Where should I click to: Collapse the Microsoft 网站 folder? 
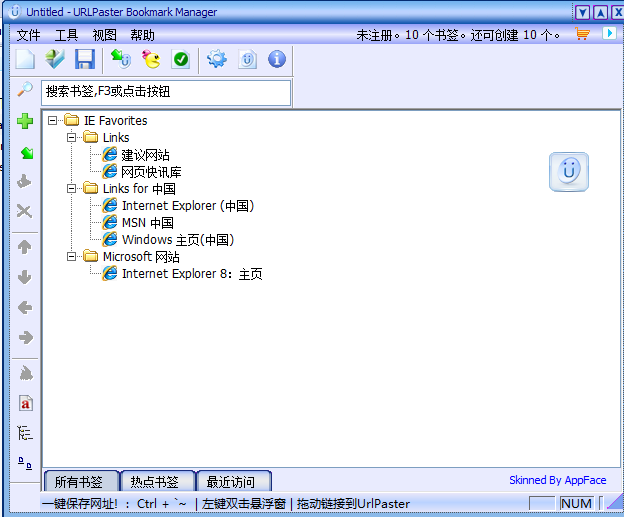click(x=71, y=257)
